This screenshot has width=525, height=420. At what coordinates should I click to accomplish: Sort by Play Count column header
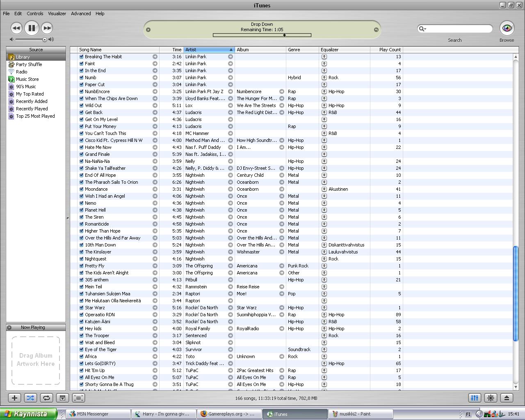click(386, 50)
